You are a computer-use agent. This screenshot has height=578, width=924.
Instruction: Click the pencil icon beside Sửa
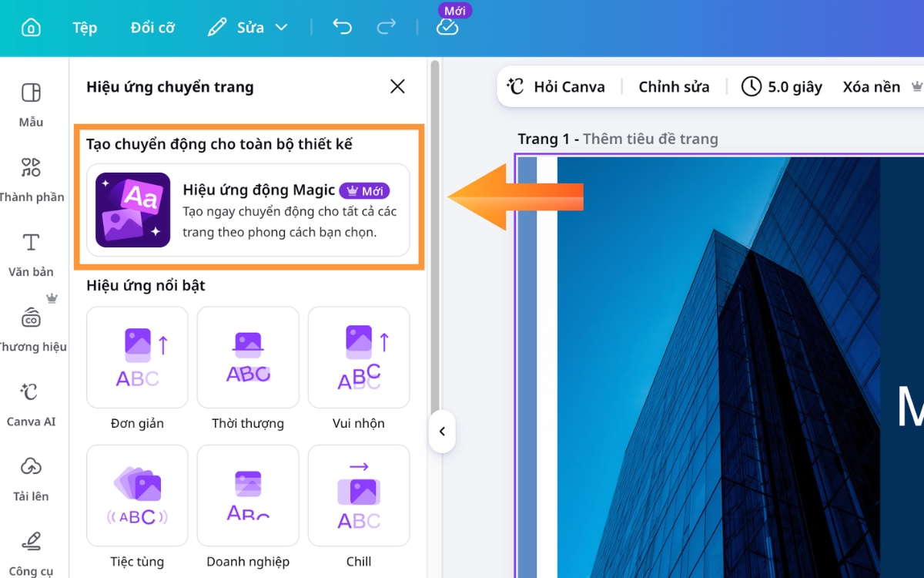click(x=217, y=28)
